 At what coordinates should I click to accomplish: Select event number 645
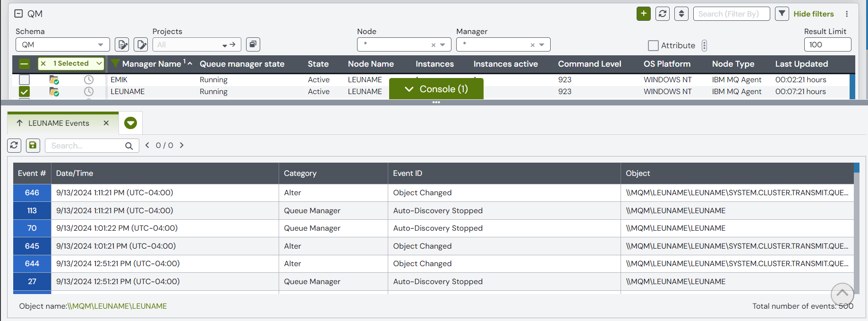click(x=32, y=246)
